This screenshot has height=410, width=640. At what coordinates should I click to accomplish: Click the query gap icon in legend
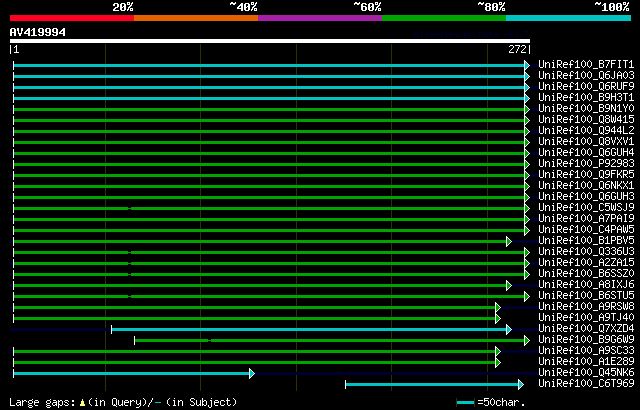click(82, 403)
